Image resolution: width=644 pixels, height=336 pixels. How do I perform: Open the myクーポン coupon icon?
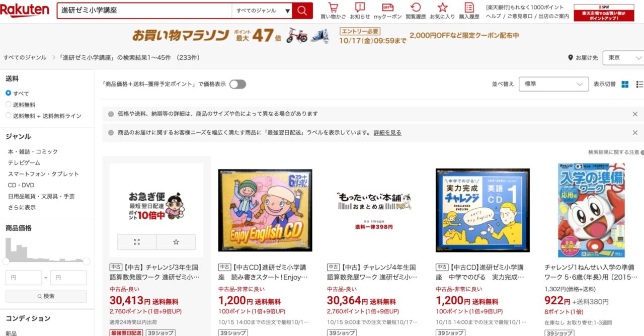click(387, 11)
